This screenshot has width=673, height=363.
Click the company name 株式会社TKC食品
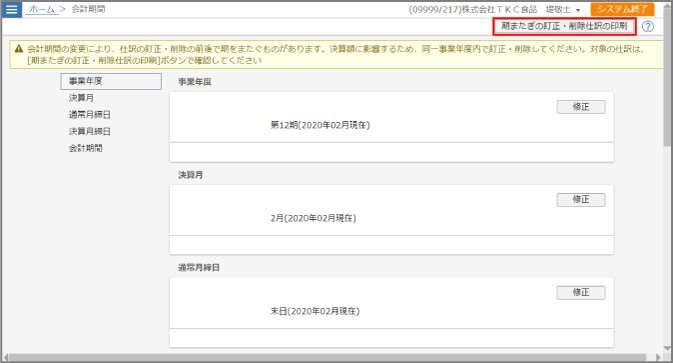[499, 9]
